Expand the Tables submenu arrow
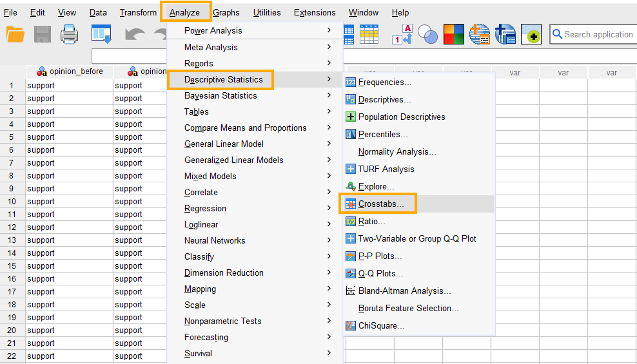The height and width of the screenshot is (364, 637). (329, 111)
